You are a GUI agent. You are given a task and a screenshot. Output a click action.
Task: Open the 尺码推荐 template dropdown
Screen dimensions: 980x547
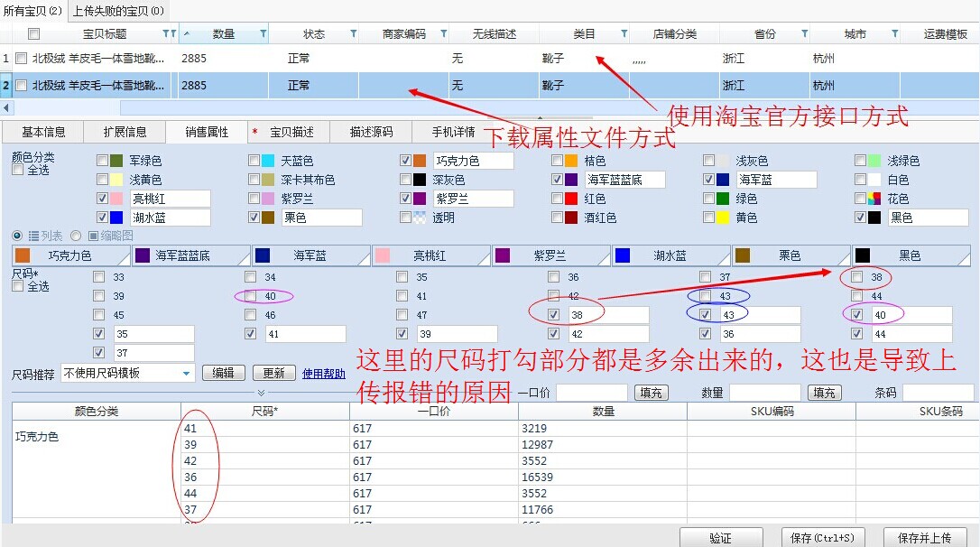(x=187, y=373)
